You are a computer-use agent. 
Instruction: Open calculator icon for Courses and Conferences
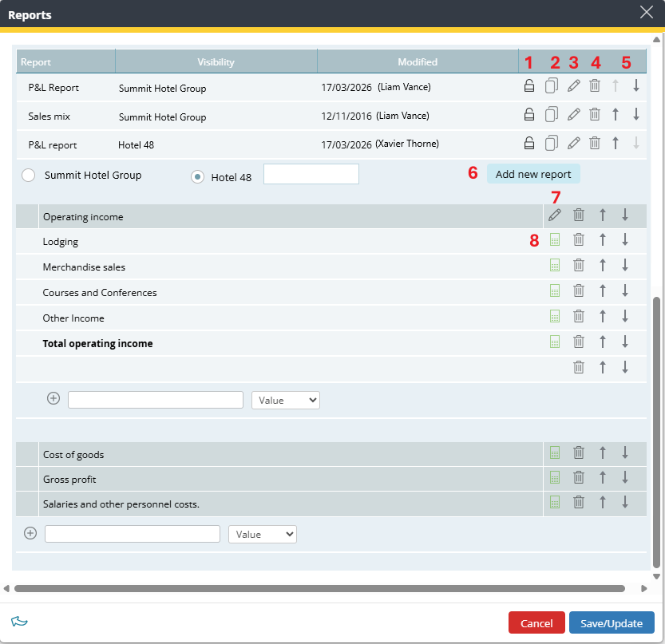click(555, 290)
